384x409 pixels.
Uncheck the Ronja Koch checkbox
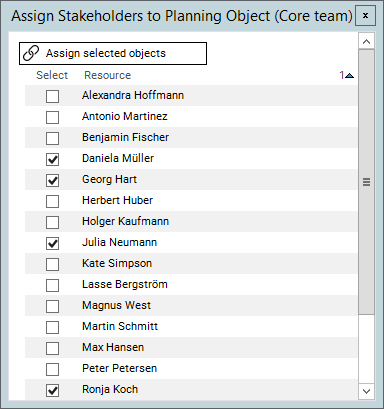52,390
